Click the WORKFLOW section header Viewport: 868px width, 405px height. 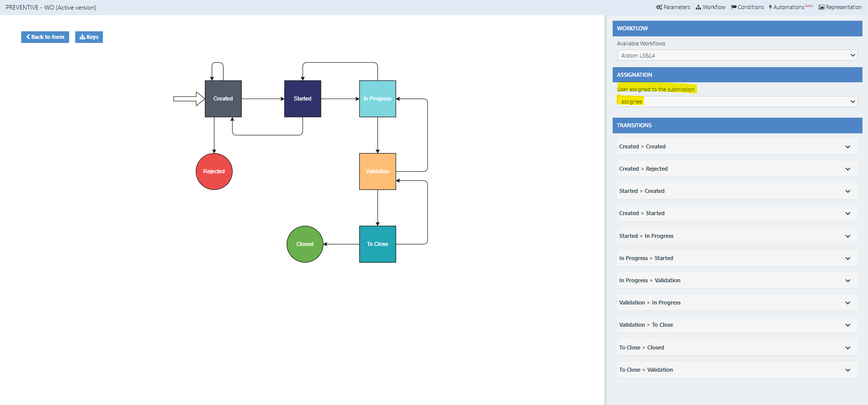pyautogui.click(x=737, y=28)
